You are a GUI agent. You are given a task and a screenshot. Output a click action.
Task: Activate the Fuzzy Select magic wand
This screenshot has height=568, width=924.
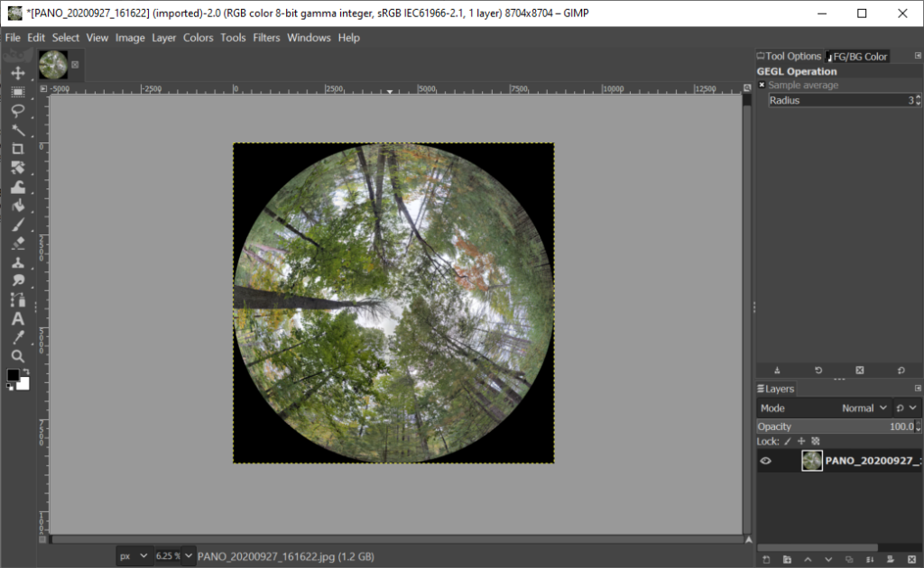[17, 130]
